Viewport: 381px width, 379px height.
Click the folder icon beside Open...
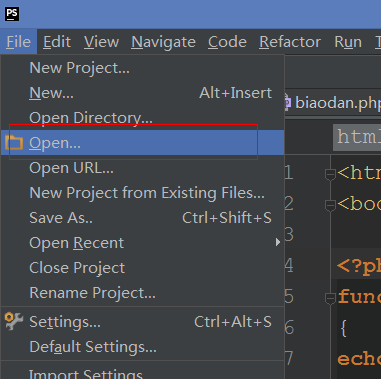[14, 143]
